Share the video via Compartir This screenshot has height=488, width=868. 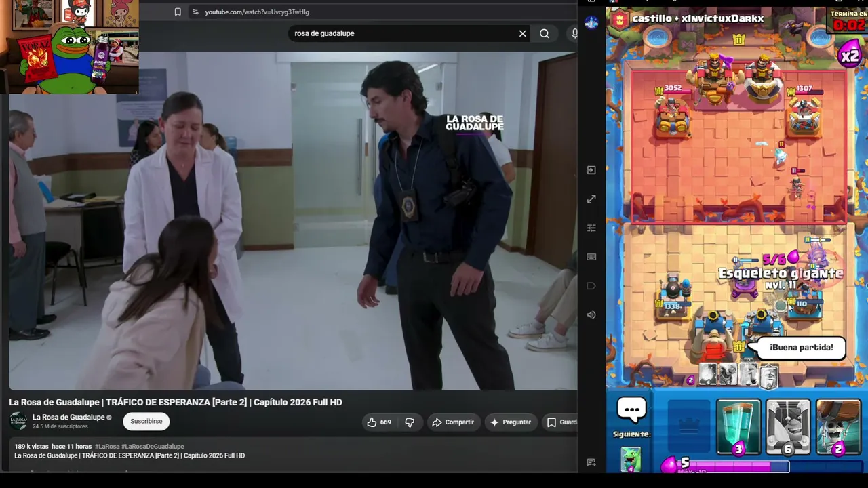453,422
